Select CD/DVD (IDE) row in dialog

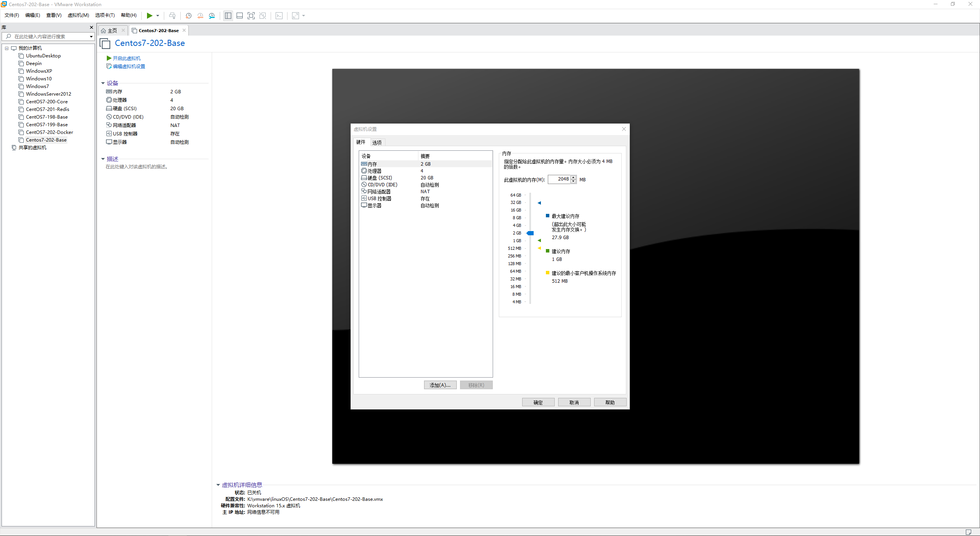tap(426, 184)
